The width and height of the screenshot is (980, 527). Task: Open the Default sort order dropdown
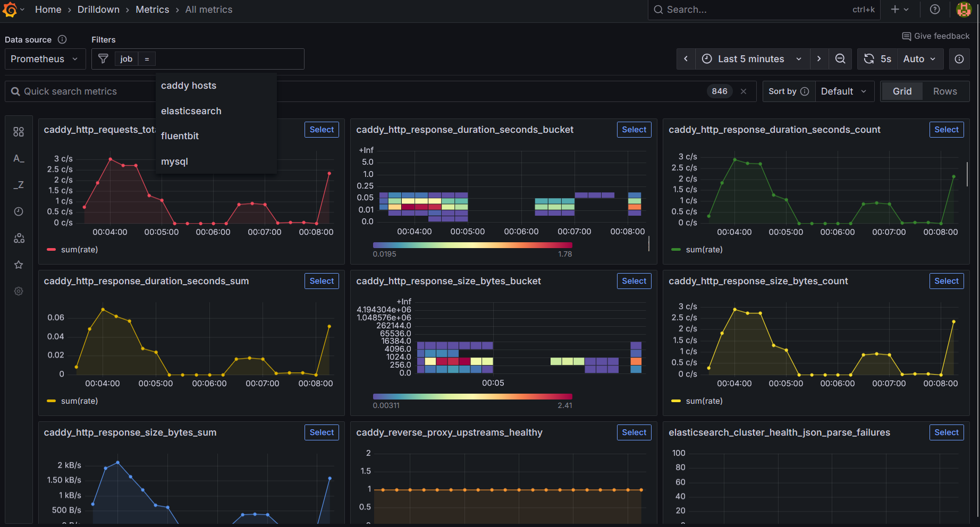[x=844, y=91]
